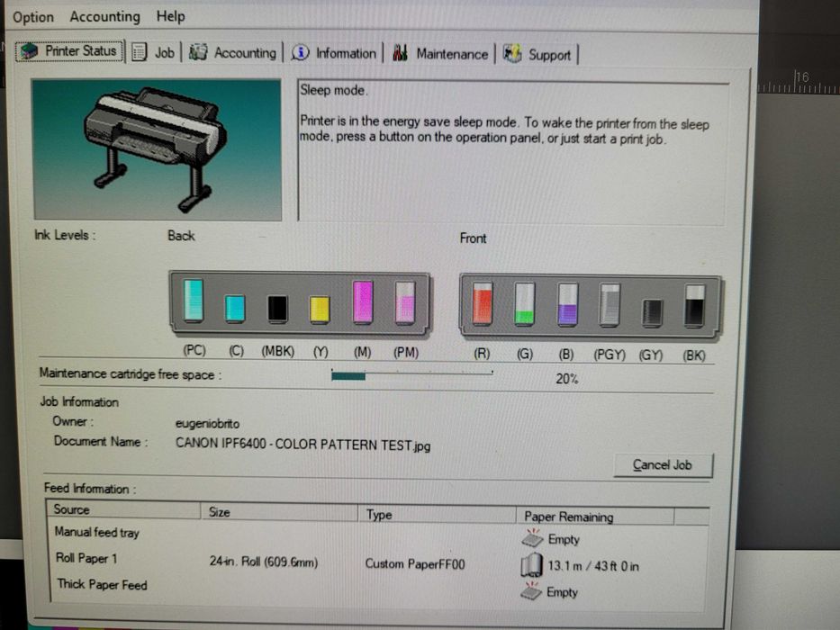Viewport: 840px width, 630px height.
Task: Click the 24-in. Roll (609.6mm) size cell
Action: tap(264, 562)
